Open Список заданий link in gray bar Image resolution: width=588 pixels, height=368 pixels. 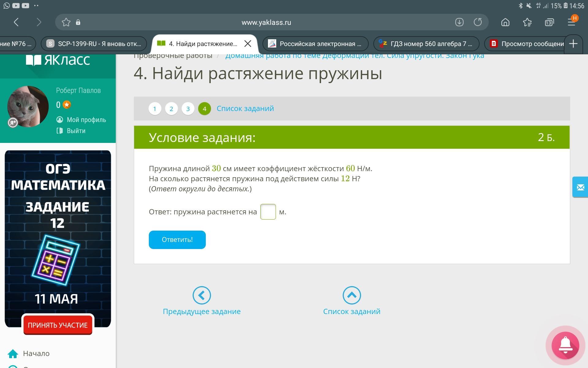tap(245, 109)
